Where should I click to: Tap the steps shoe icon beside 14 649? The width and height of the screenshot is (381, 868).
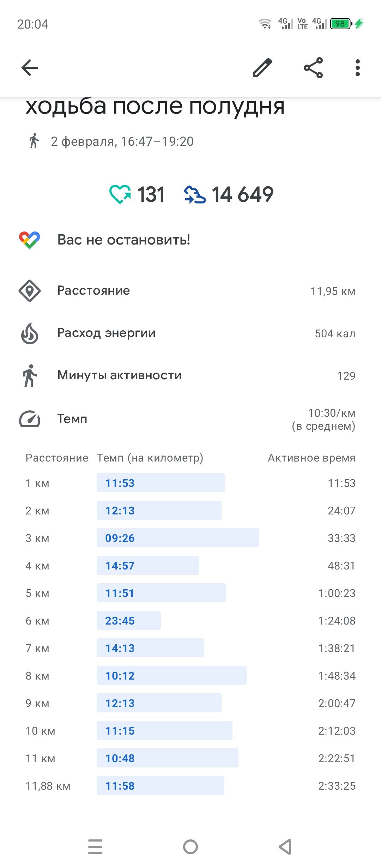195,194
